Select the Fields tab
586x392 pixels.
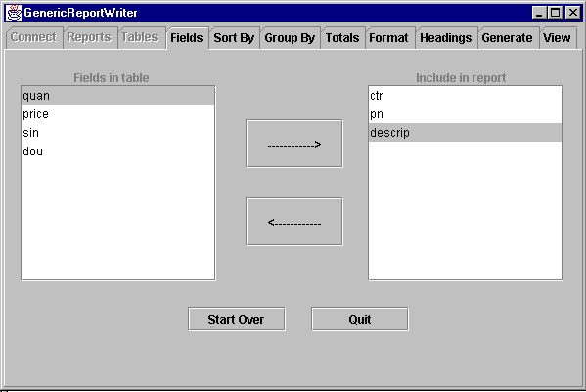pyautogui.click(x=187, y=38)
